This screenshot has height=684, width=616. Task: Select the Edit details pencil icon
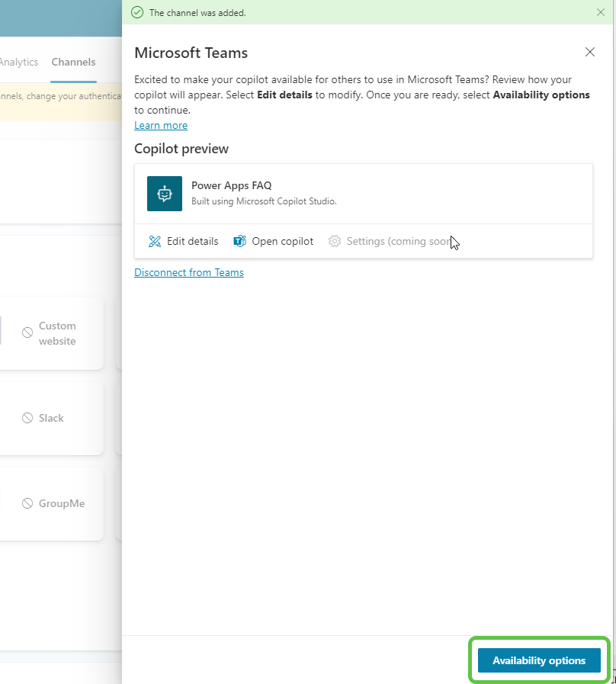155,241
